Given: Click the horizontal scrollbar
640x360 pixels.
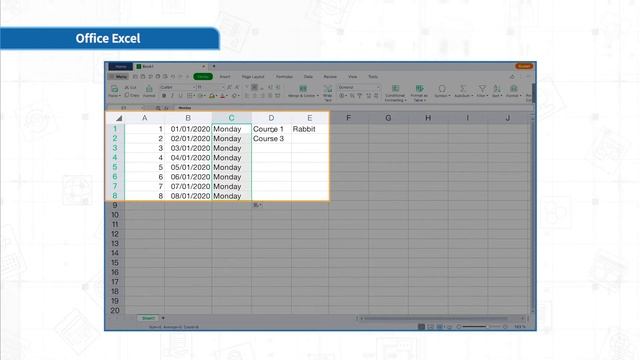Looking at the screenshot, I should [x=436, y=318].
